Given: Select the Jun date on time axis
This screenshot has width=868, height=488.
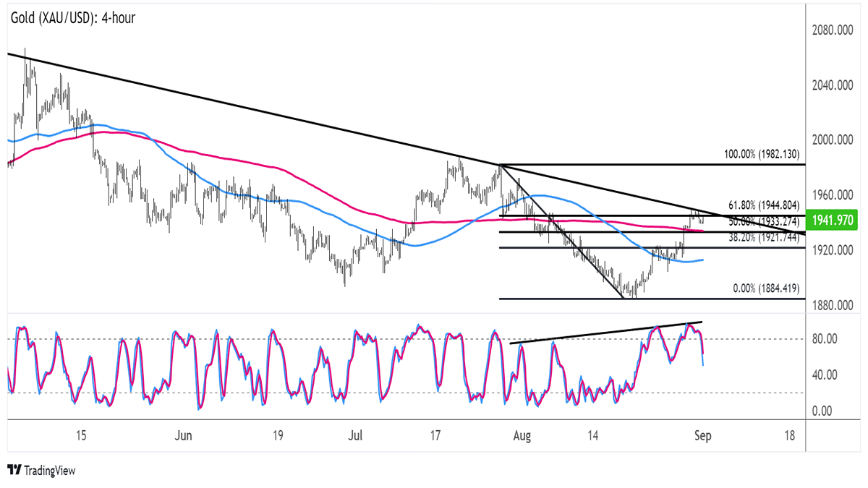Looking at the screenshot, I should click(x=184, y=436).
